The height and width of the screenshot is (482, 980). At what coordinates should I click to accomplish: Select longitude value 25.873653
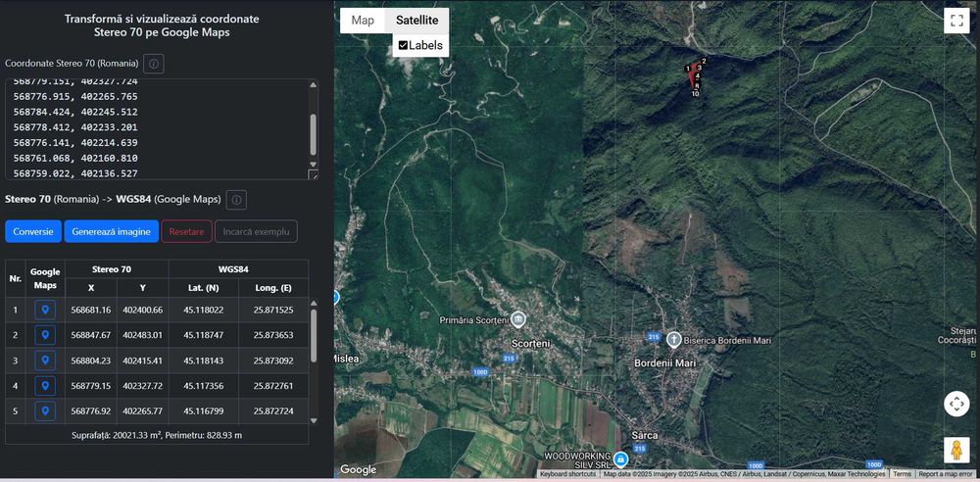coord(273,336)
